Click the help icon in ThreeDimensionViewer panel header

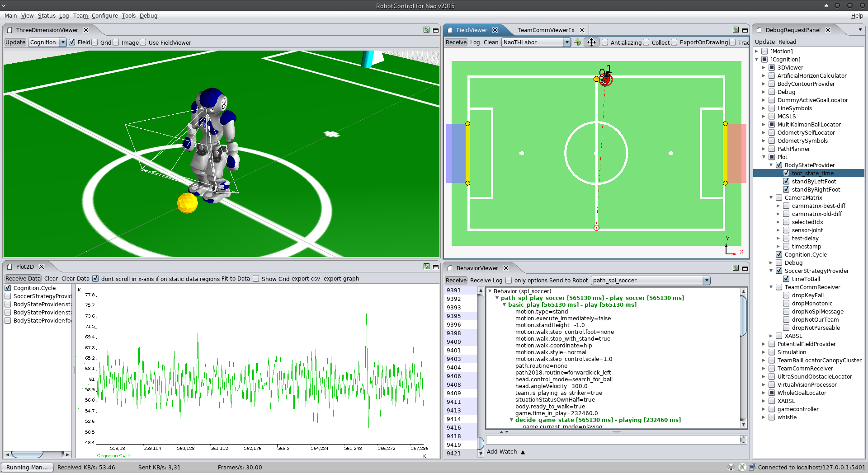coord(426,30)
